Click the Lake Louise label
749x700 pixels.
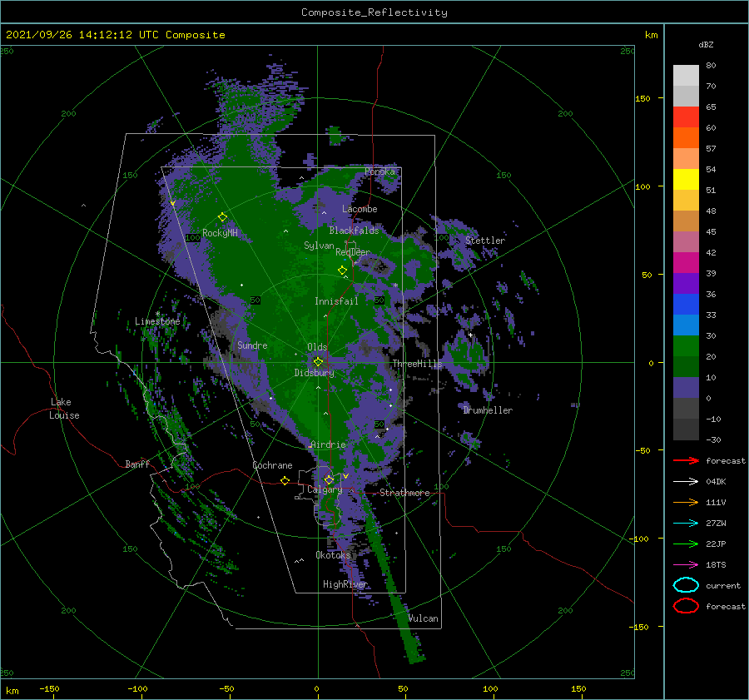coord(64,409)
